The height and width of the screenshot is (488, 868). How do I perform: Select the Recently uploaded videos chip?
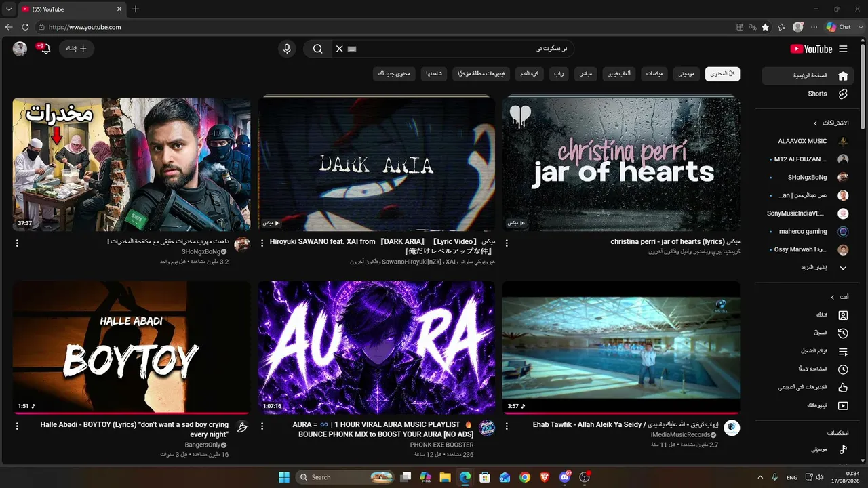coord(481,73)
